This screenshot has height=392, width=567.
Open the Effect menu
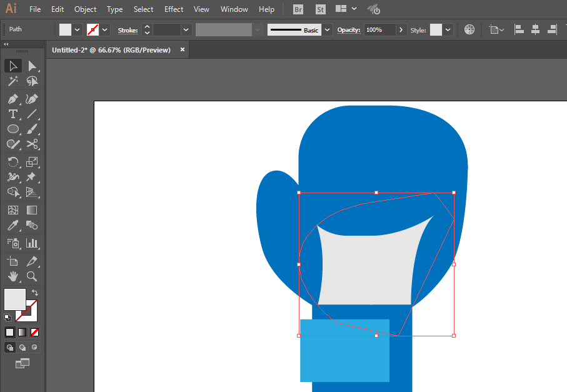[x=174, y=9]
